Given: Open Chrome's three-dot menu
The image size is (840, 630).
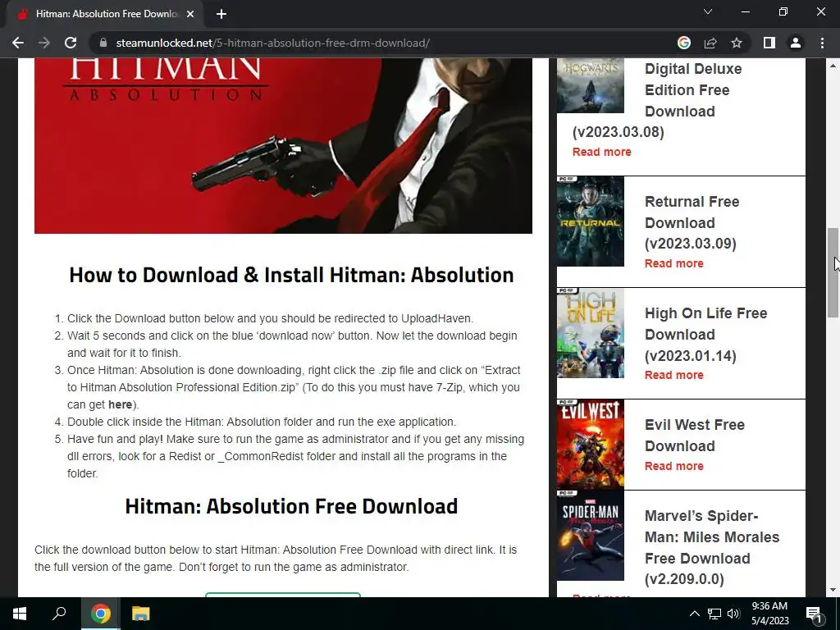Looking at the screenshot, I should 822,43.
